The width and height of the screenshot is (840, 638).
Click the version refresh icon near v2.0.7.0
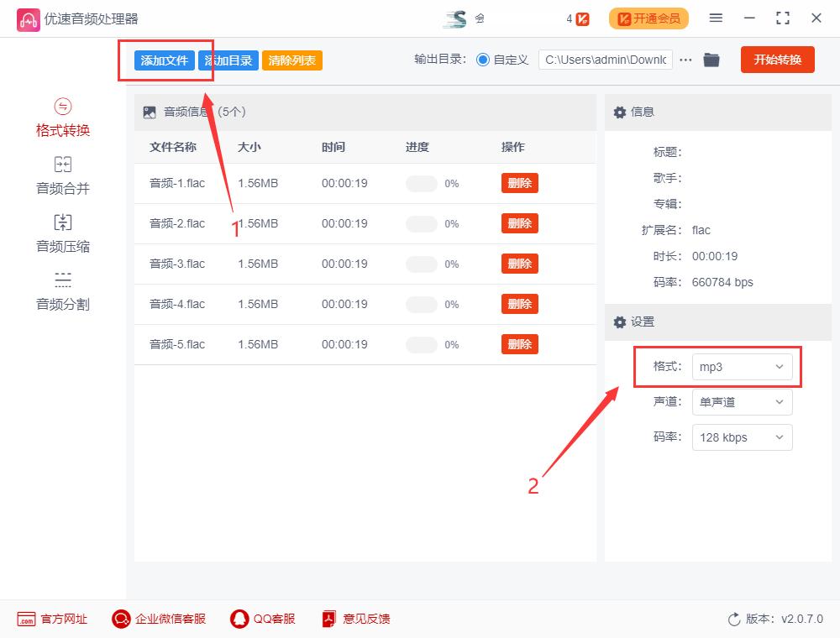coord(734,619)
